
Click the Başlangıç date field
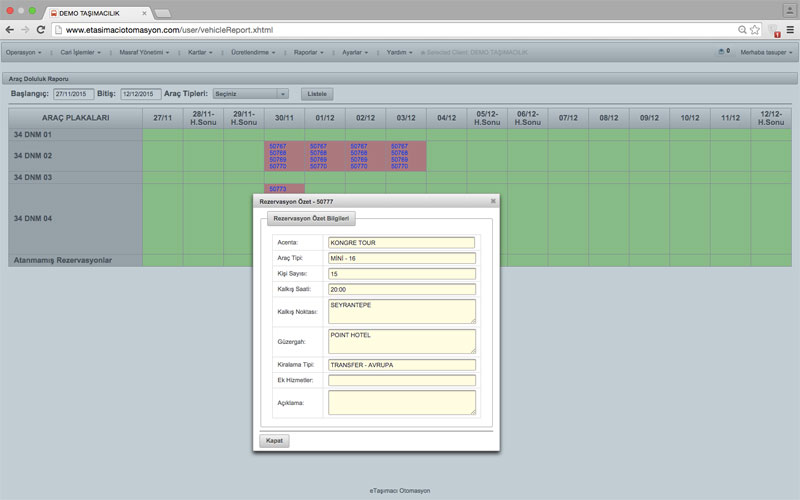coord(73,94)
